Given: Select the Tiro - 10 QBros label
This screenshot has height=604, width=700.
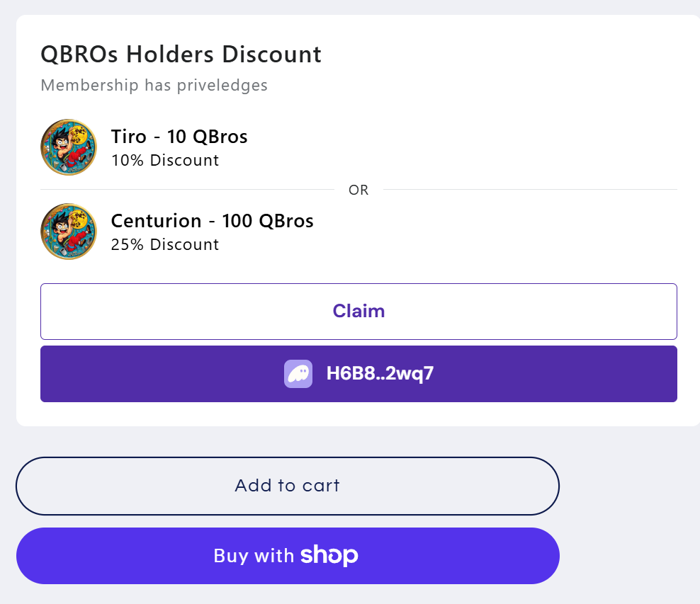Looking at the screenshot, I should click(179, 137).
